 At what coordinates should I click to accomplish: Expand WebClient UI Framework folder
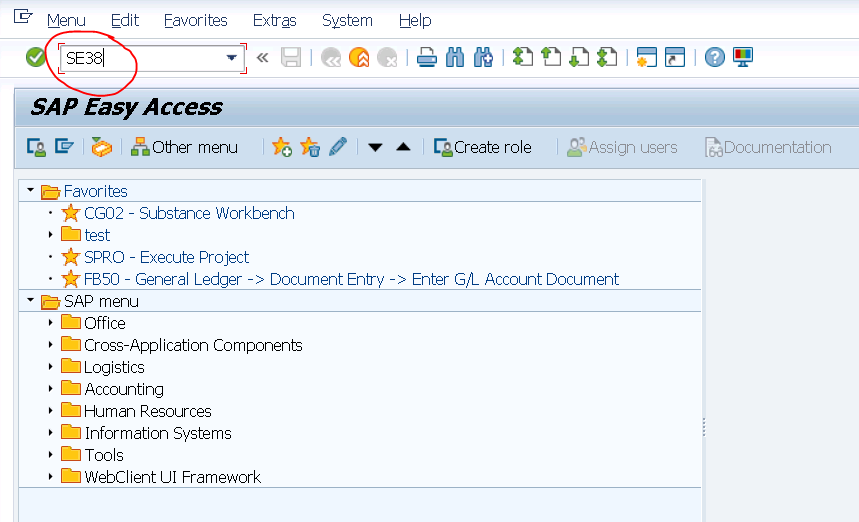pos(50,477)
